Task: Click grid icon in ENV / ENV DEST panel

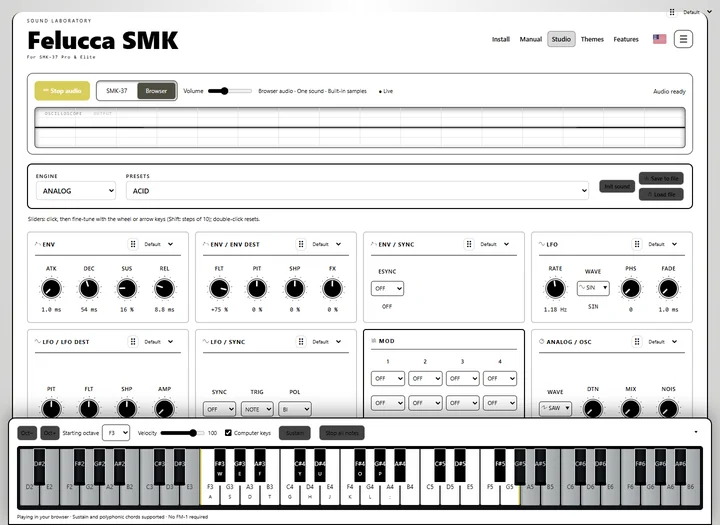Action: [301, 244]
